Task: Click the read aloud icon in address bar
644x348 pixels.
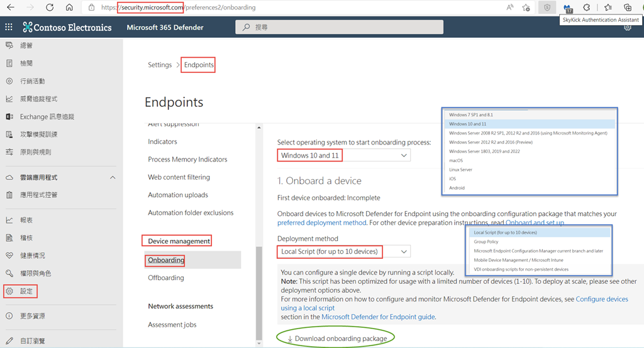Action: (x=509, y=8)
